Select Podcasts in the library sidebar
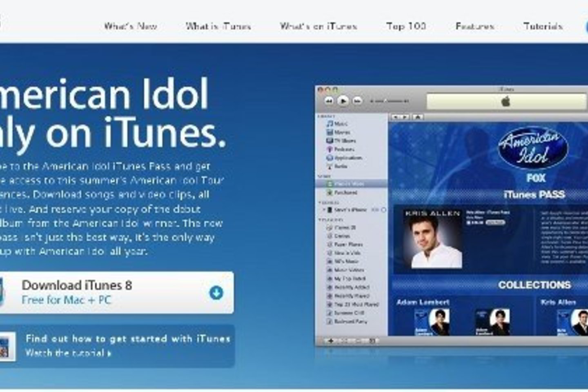 tap(340, 149)
